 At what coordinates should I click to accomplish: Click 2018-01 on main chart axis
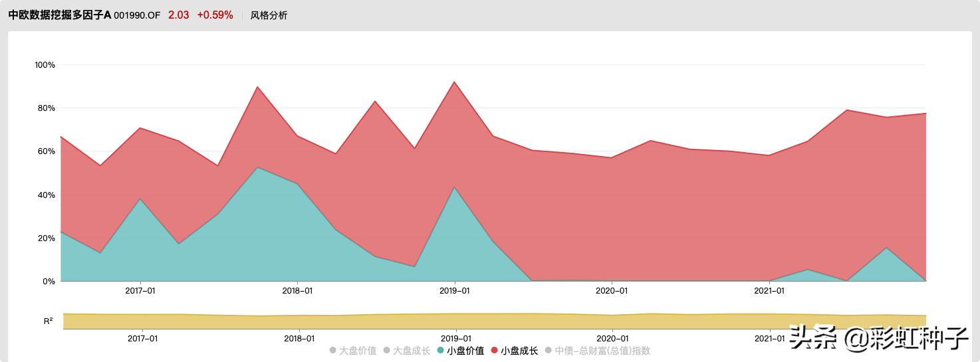[297, 291]
